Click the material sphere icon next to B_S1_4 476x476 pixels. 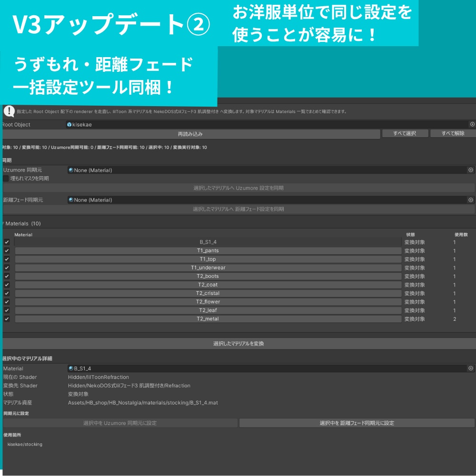tap(70, 368)
